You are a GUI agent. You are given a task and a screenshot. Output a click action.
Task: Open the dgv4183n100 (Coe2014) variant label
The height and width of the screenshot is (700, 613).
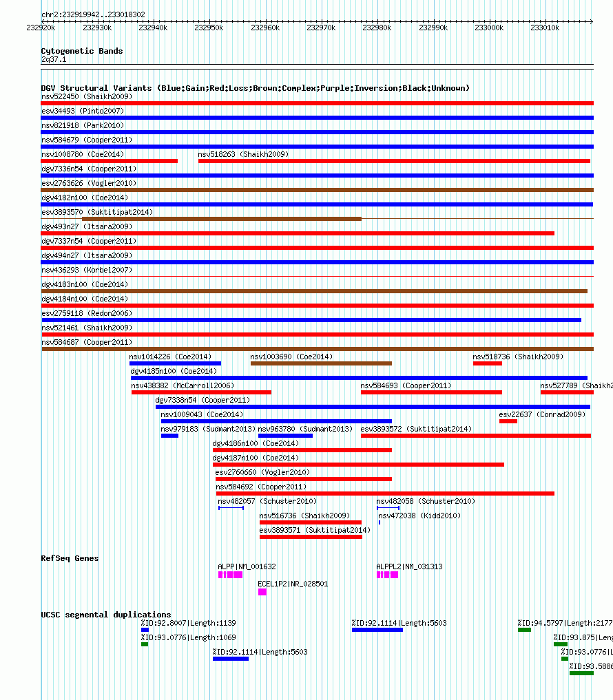[85, 284]
